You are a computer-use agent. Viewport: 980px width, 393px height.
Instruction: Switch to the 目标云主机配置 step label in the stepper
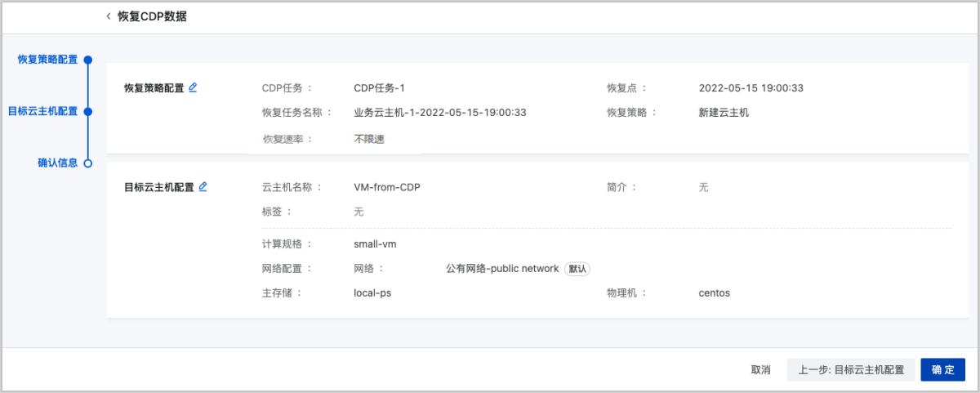pos(42,111)
